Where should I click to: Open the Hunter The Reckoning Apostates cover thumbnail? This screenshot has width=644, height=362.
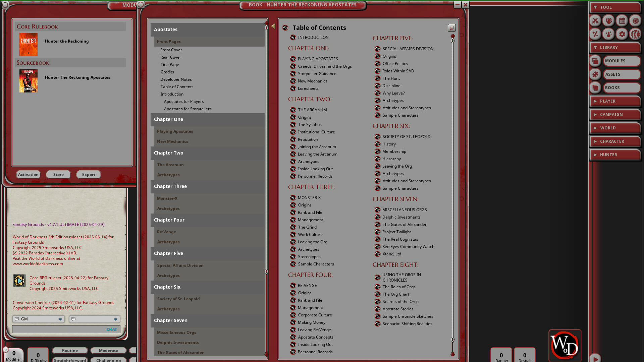(28, 81)
